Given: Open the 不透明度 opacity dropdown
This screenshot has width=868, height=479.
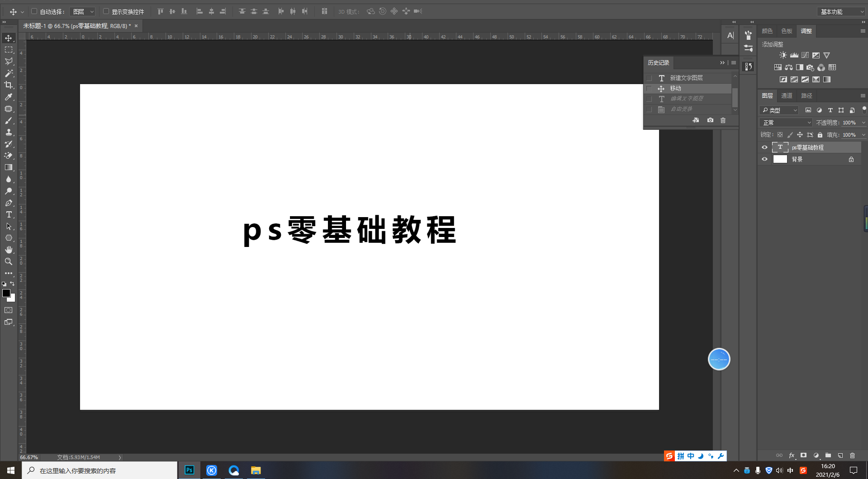Looking at the screenshot, I should 863,122.
